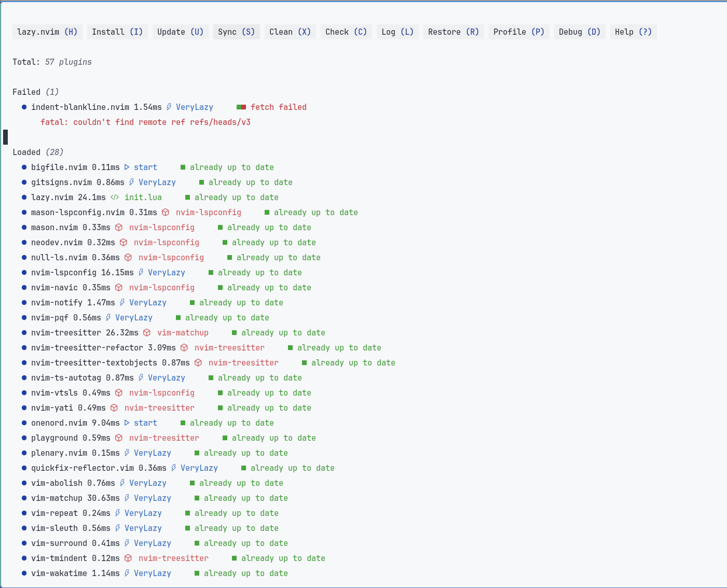Choose Clean (X) option
Image resolution: width=727 pixels, height=588 pixels.
[x=290, y=32]
